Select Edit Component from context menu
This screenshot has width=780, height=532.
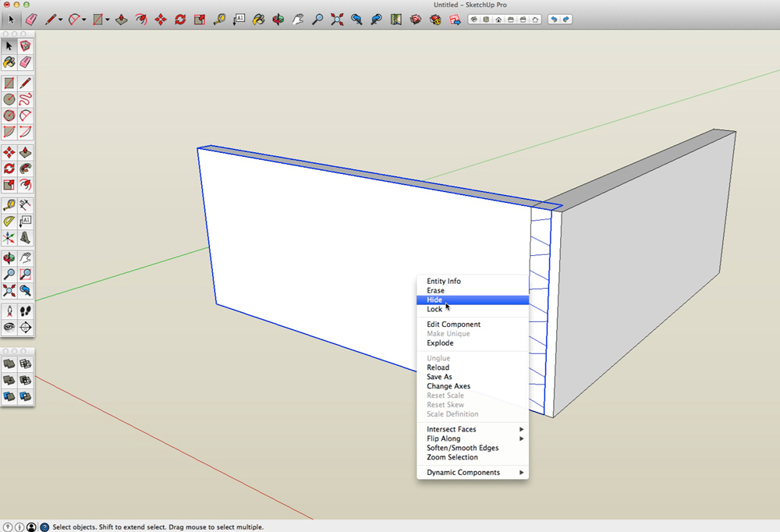click(453, 325)
